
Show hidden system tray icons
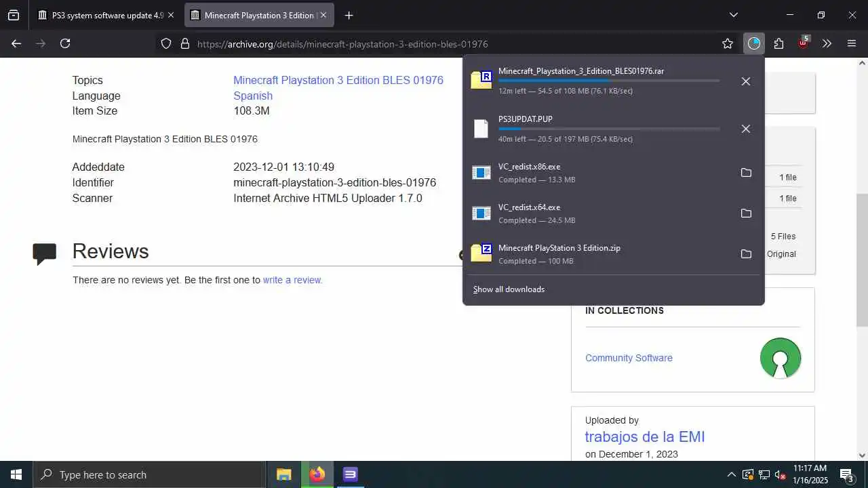pyautogui.click(x=731, y=474)
